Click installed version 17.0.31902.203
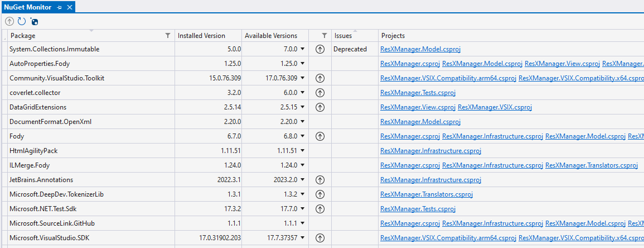 click(220, 238)
